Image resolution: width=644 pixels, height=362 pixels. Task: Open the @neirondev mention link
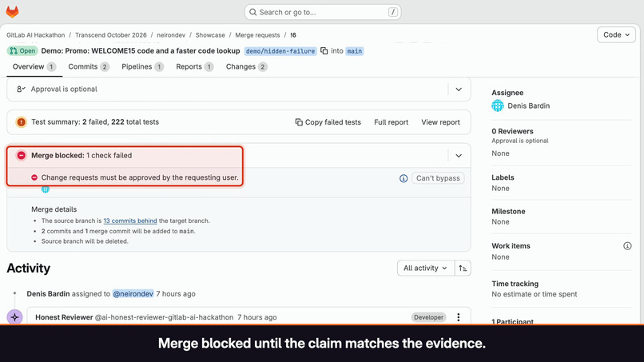(133, 294)
